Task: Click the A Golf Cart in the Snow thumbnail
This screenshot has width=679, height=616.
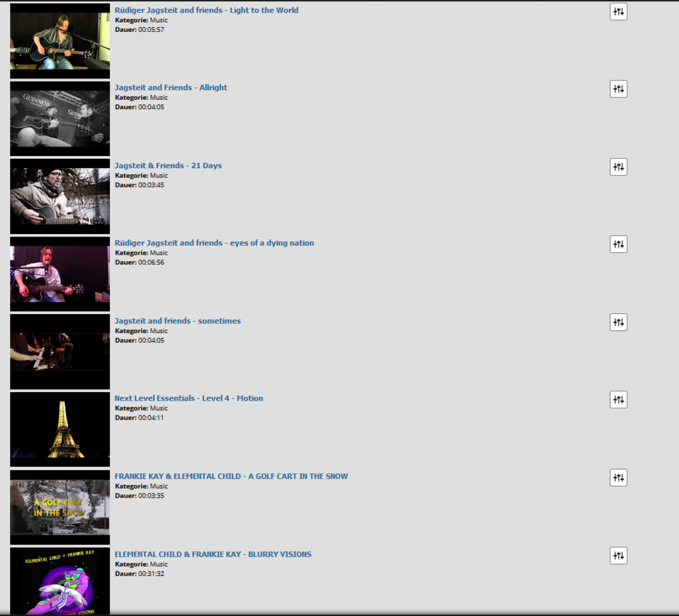Action: coord(60,508)
